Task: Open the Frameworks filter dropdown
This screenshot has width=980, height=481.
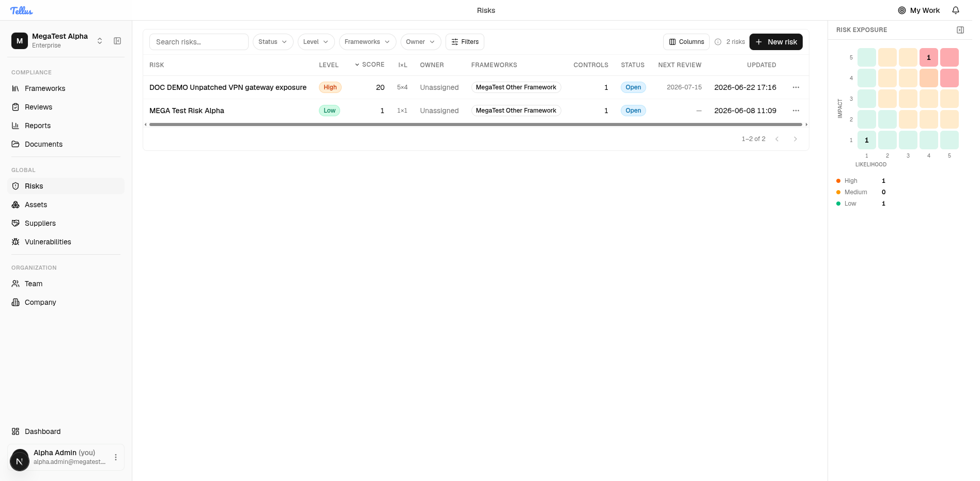Action: [x=367, y=42]
